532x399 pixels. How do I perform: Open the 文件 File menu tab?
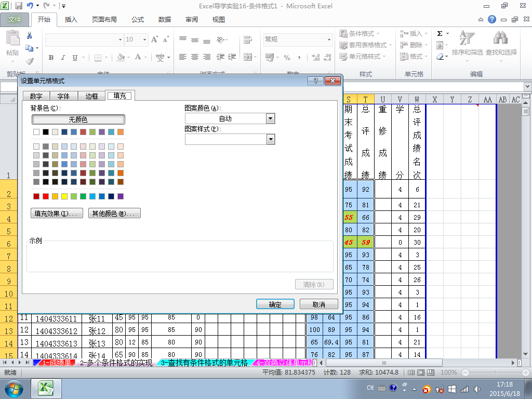[x=14, y=20]
